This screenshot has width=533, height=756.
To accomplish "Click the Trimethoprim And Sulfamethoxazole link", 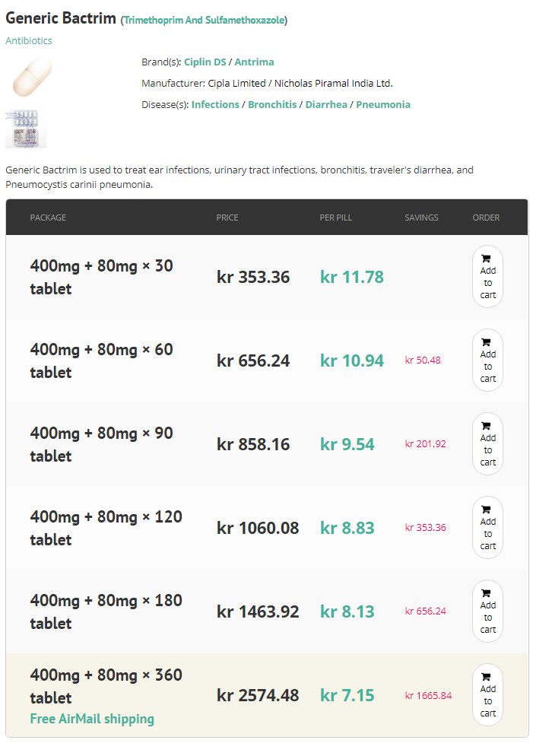I will pyautogui.click(x=204, y=21).
